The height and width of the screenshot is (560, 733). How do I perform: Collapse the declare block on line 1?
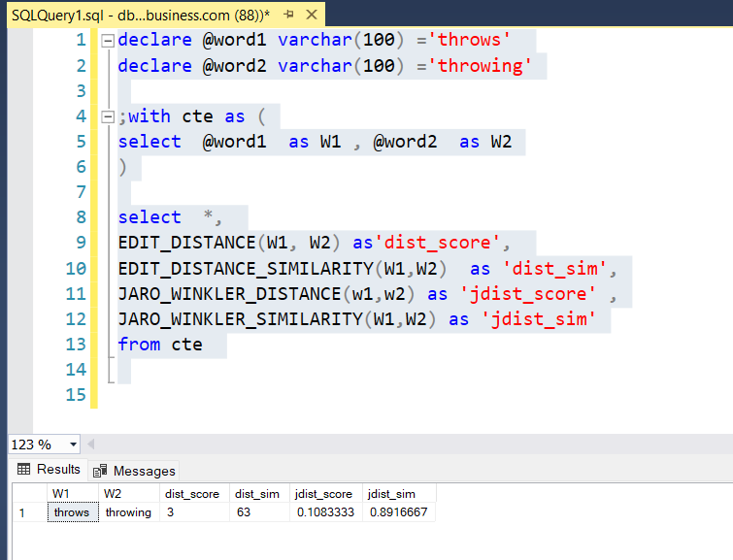(108, 41)
